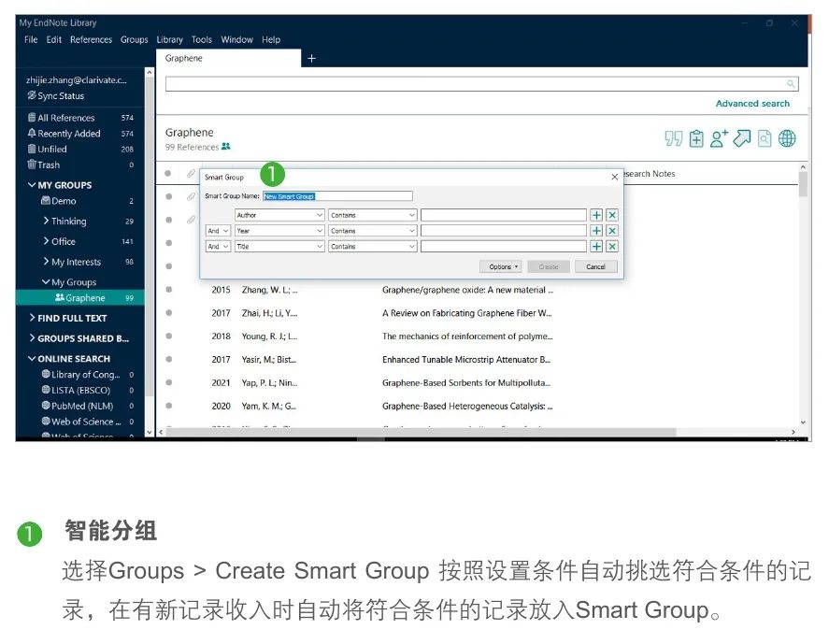Click the quotation mark insert citation icon
This screenshot has width=829, height=644.
tap(673, 138)
